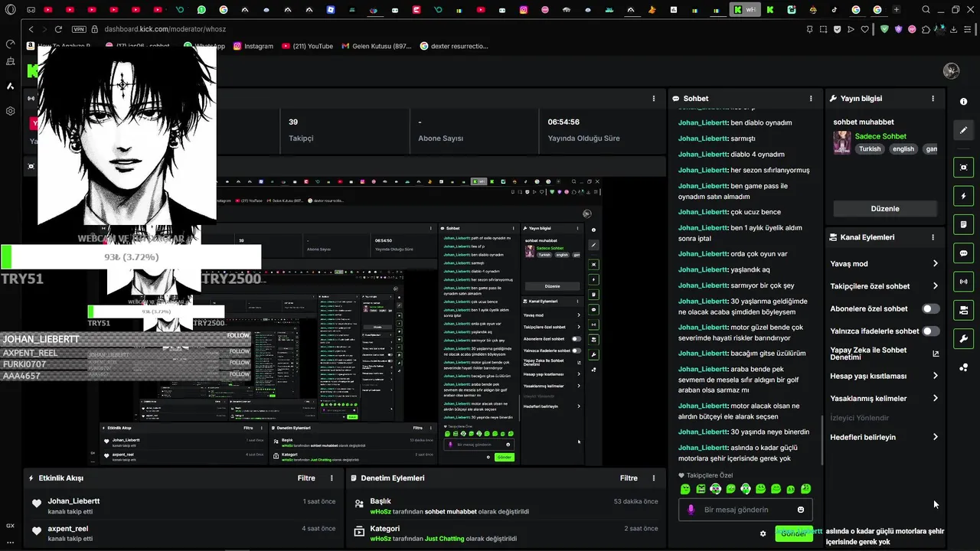
Task: Expand Takipçilere özel sohbet options
Action: click(884, 286)
